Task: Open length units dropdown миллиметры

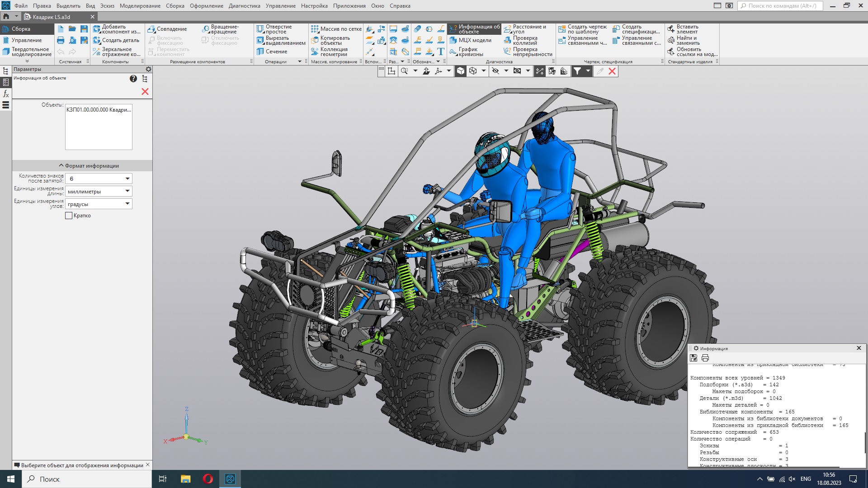Action: tap(127, 191)
